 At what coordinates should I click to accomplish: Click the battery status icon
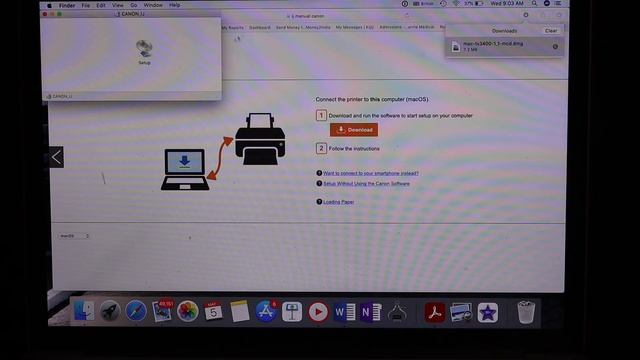click(479, 4)
